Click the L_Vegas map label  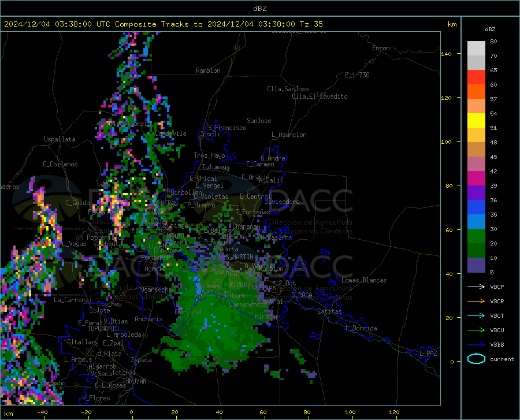click(74, 244)
